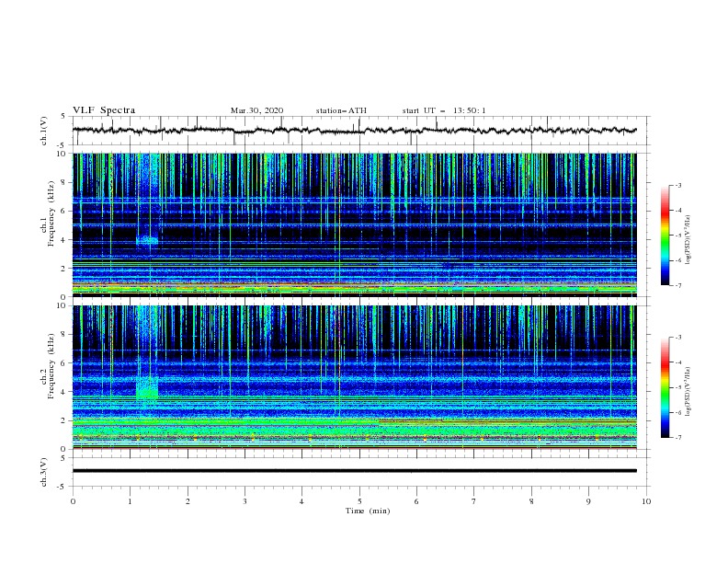Click the ch.1 spectrogram color scale bar
728x563 pixels.
tap(665, 236)
